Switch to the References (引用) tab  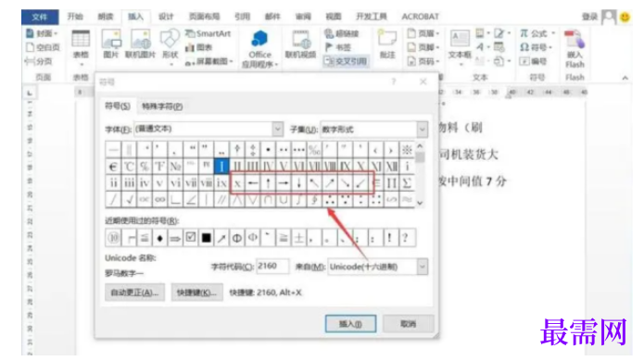243,17
